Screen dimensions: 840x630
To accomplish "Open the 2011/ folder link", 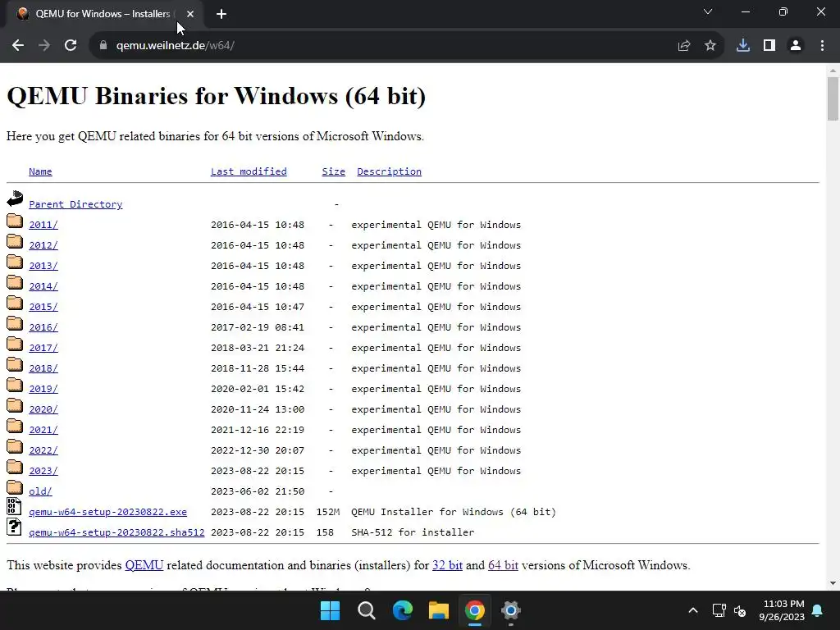I will tap(43, 225).
